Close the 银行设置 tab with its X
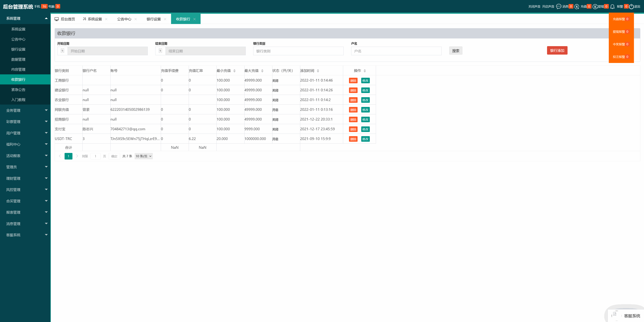Image resolution: width=644 pixels, height=322 pixels. (165, 19)
